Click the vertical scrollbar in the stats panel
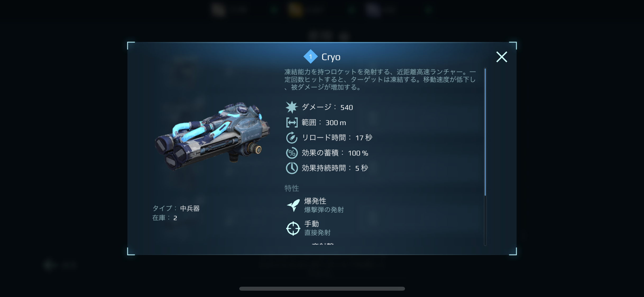This screenshot has height=297, width=644. [485, 132]
